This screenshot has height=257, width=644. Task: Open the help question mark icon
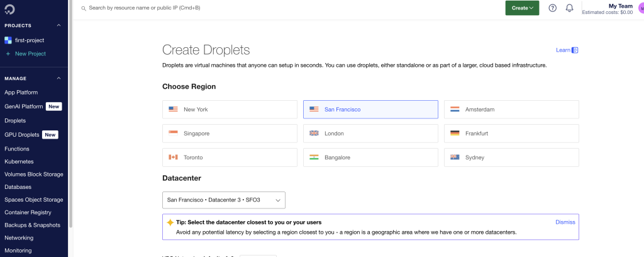[552, 8]
